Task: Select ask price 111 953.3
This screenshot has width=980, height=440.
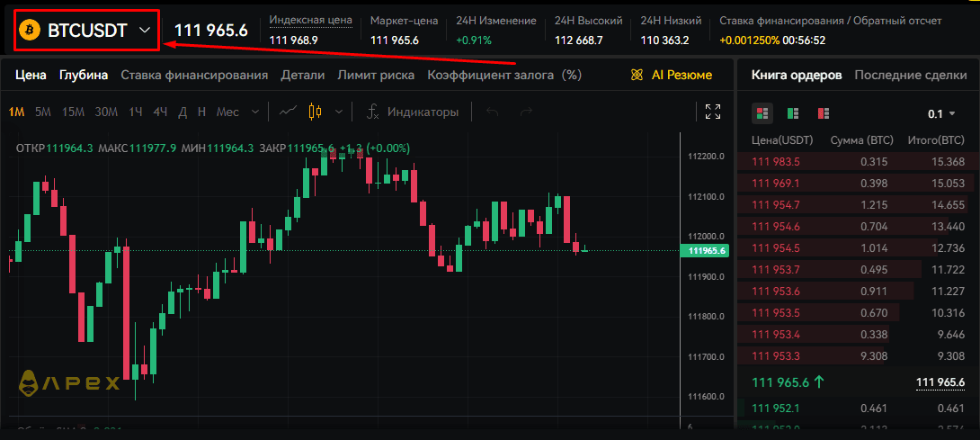Action: coord(776,356)
